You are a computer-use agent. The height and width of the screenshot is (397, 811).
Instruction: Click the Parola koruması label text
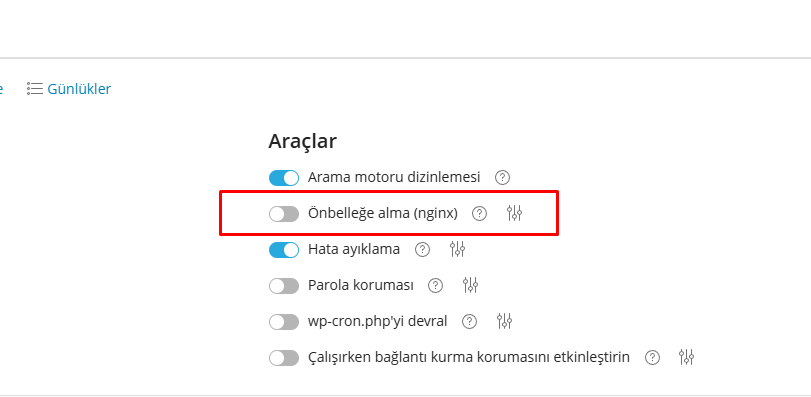point(361,285)
